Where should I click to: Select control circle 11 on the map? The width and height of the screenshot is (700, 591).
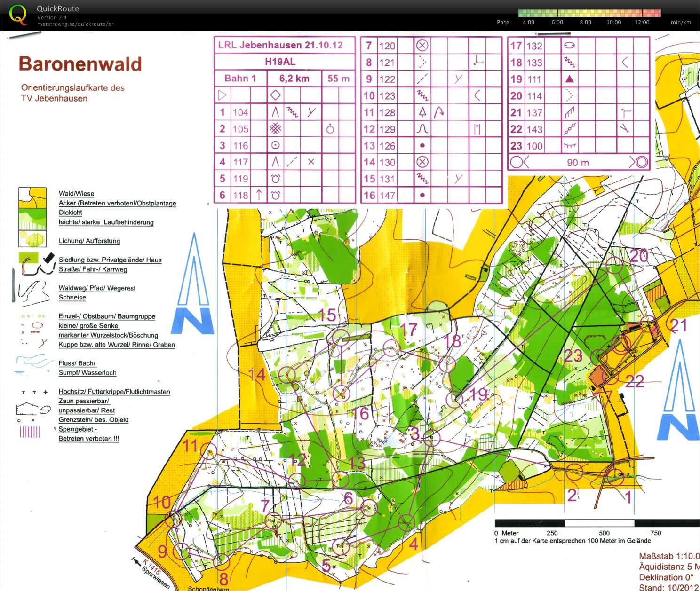point(209,450)
